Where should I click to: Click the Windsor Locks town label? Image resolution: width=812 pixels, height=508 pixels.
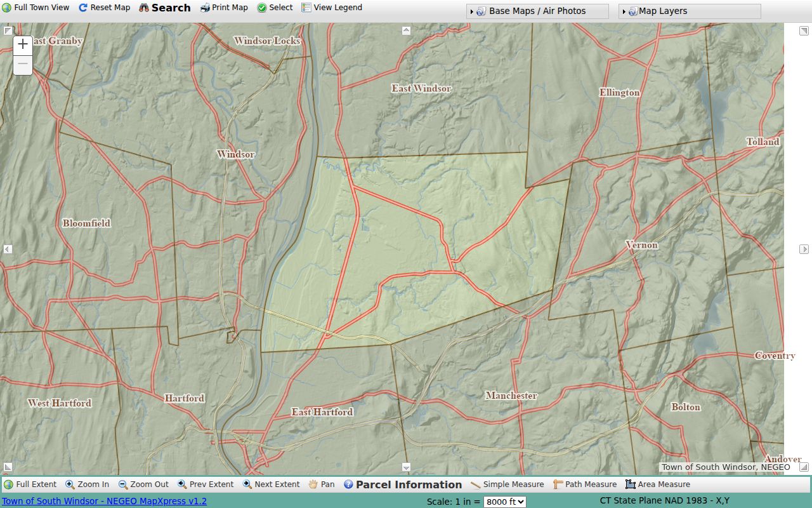(x=267, y=41)
